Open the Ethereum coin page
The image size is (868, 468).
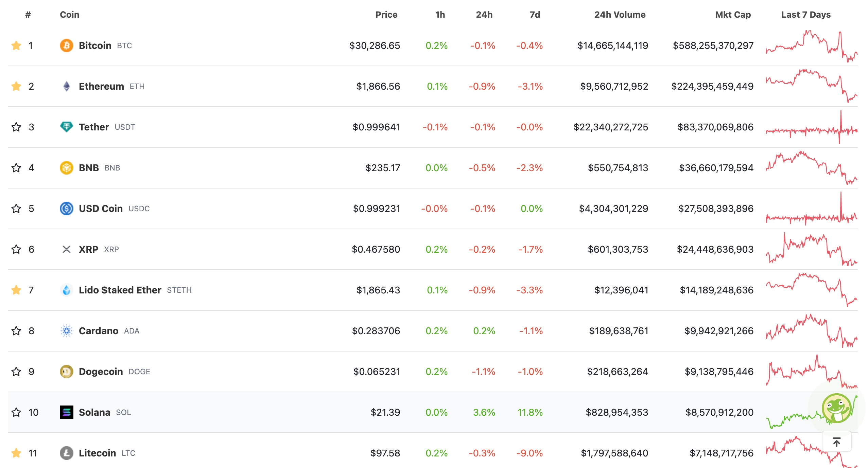101,86
